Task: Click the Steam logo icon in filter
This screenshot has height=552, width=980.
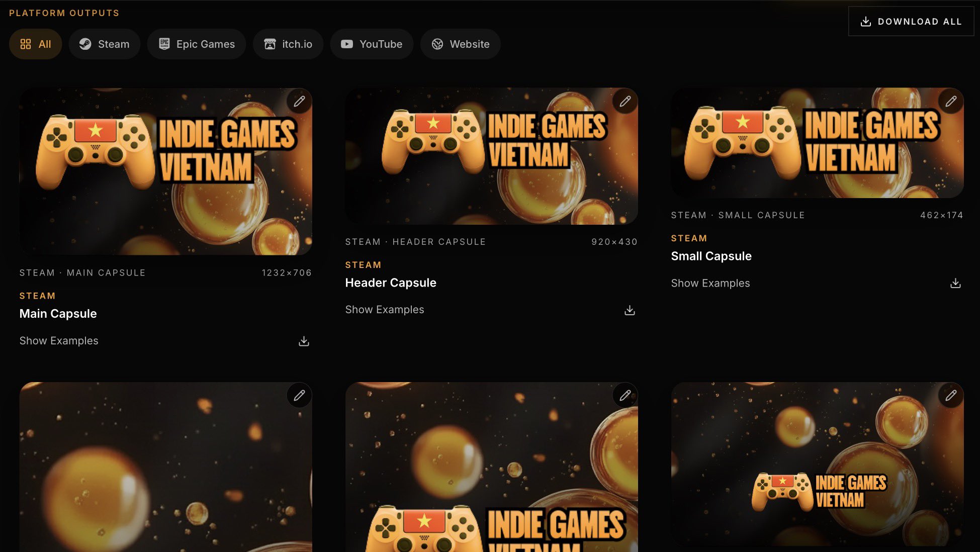Action: point(85,44)
